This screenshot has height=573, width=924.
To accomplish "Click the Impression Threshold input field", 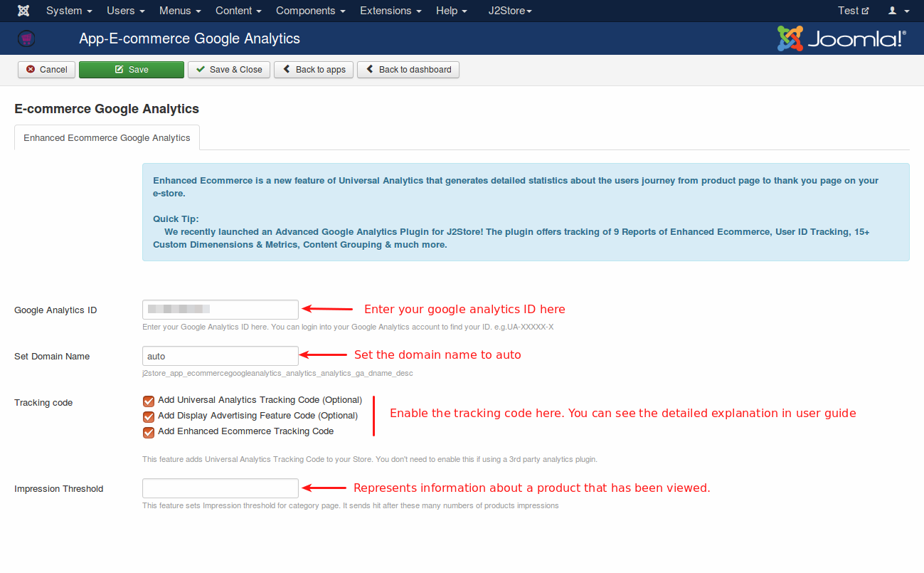I will 221,488.
